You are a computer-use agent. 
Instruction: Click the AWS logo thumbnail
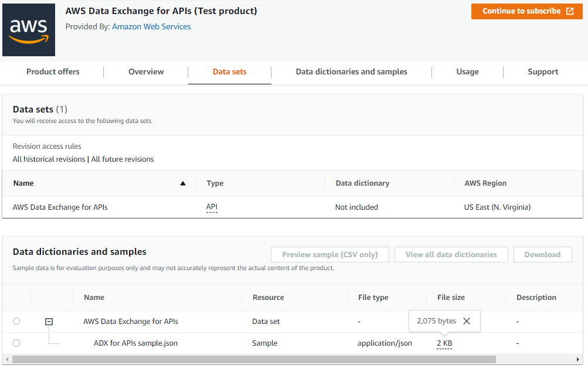(x=29, y=30)
